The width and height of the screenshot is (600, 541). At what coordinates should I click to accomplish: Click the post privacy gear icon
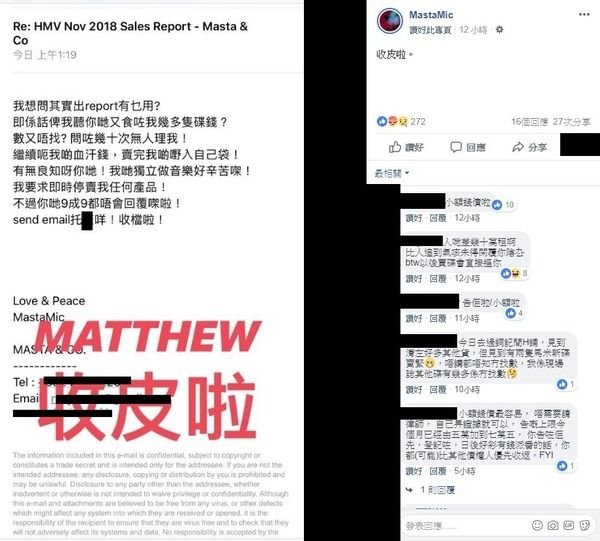[x=499, y=29]
